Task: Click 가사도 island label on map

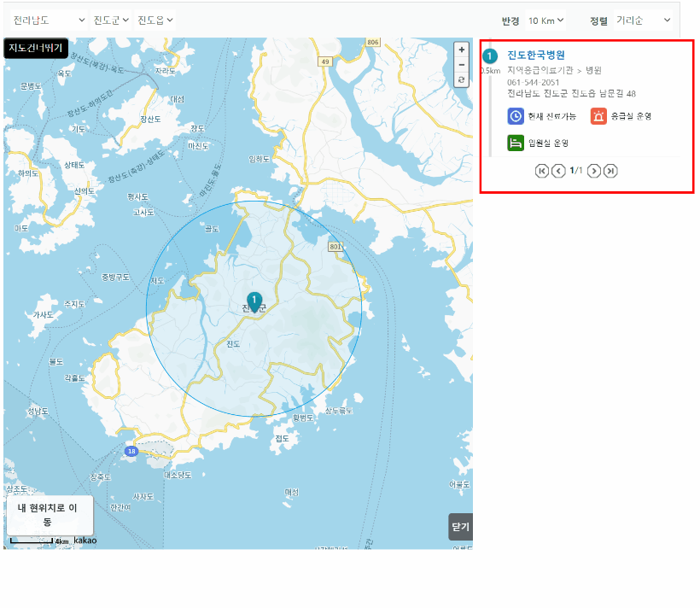Action: coord(44,315)
